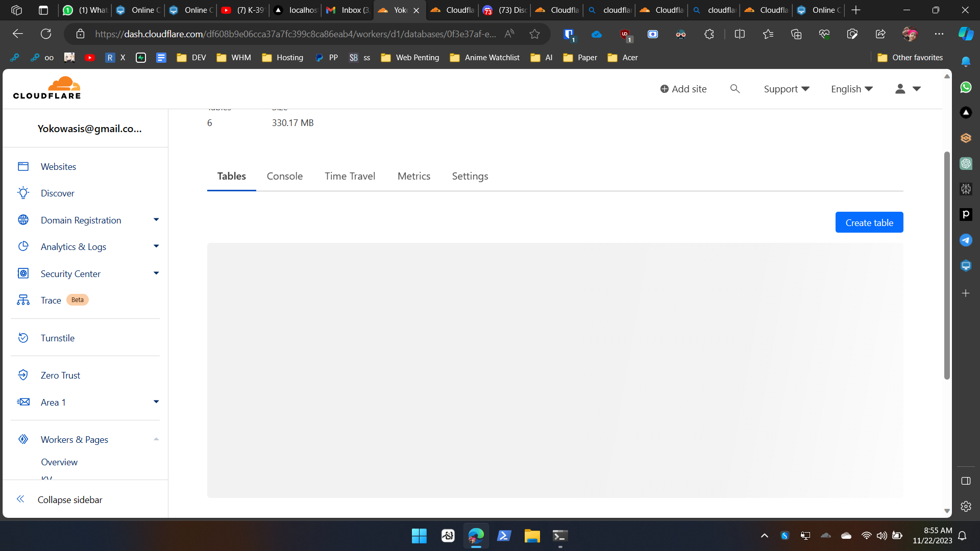Switch to the Time Travel tab
Viewport: 980px width, 551px height.
[x=350, y=176]
